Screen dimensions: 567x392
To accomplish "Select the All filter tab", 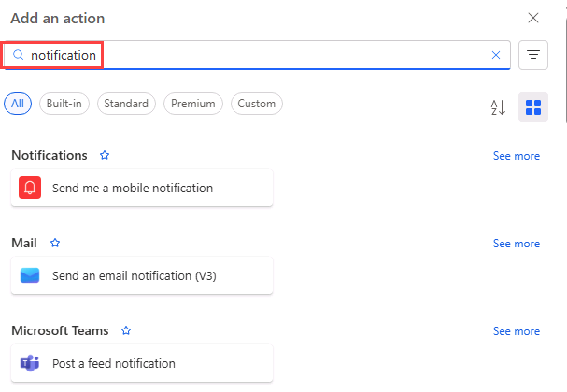I will [x=18, y=104].
